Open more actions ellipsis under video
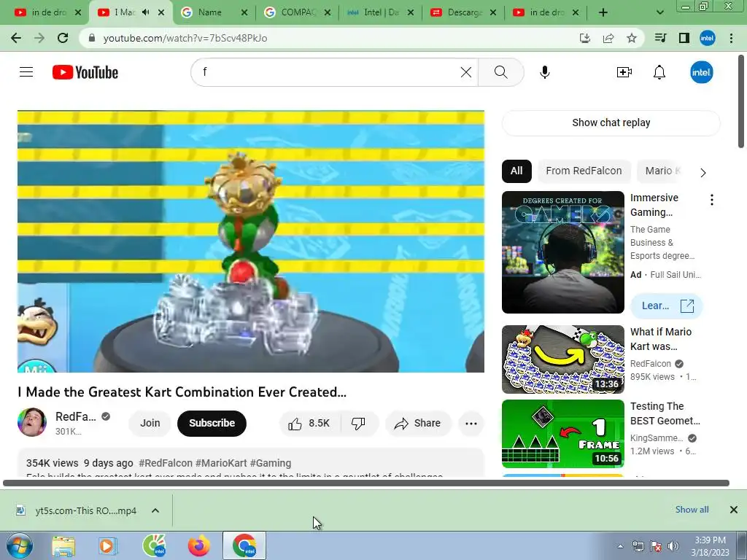 [x=471, y=424]
